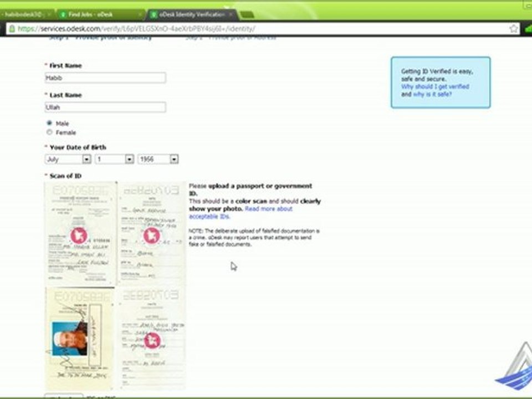Image resolution: width=532 pixels, height=399 pixels.
Task: Click the 'Scan of ID' label
Action: pyautogui.click(x=65, y=176)
